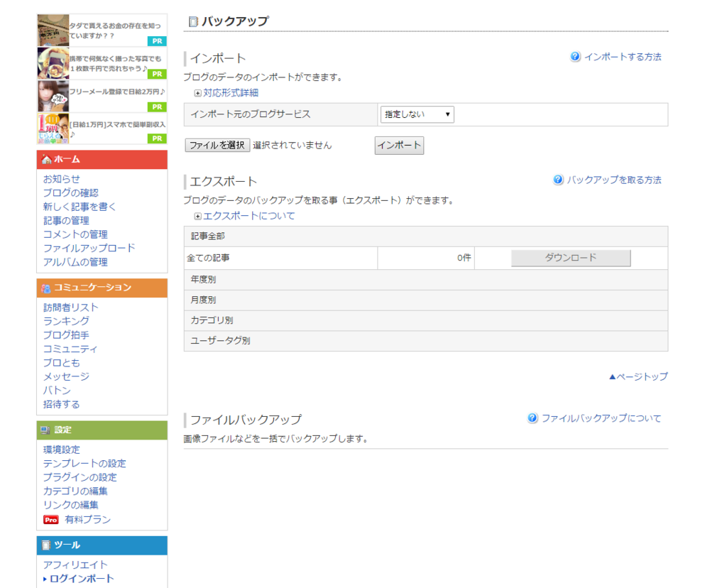The image size is (727, 588).
Task: Select 新しく記事を書く in sidebar
Action: pyautogui.click(x=80, y=207)
